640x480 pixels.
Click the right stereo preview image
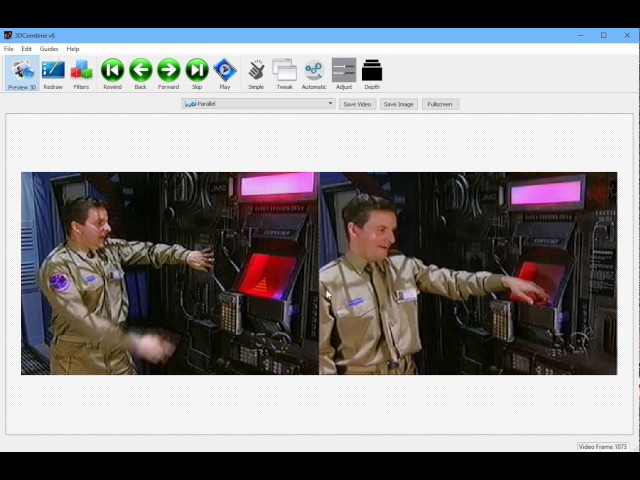point(468,273)
